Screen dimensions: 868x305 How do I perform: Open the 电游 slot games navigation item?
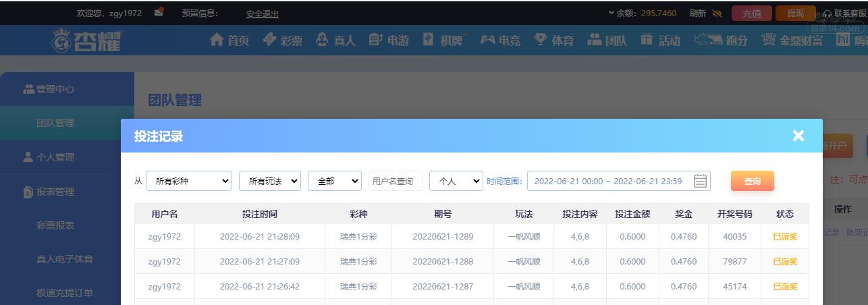click(x=389, y=40)
